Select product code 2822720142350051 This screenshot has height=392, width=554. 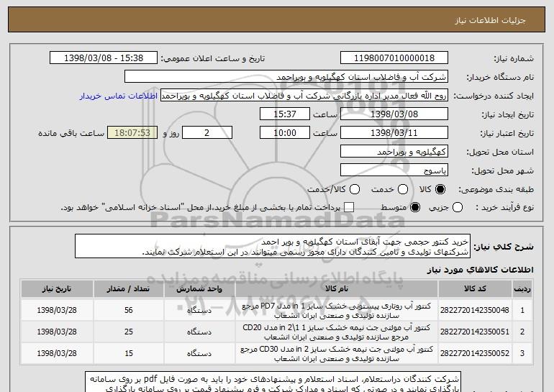475,332
